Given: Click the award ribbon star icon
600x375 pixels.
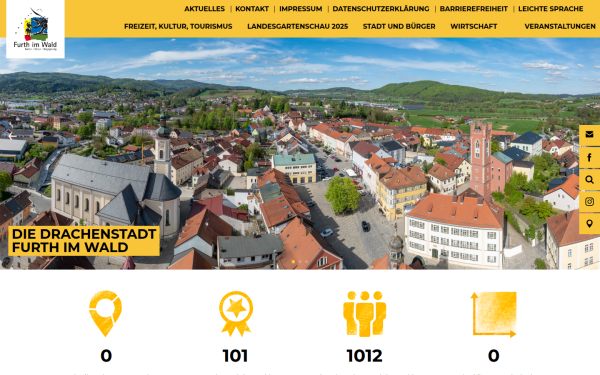Looking at the screenshot, I should pos(236,314).
